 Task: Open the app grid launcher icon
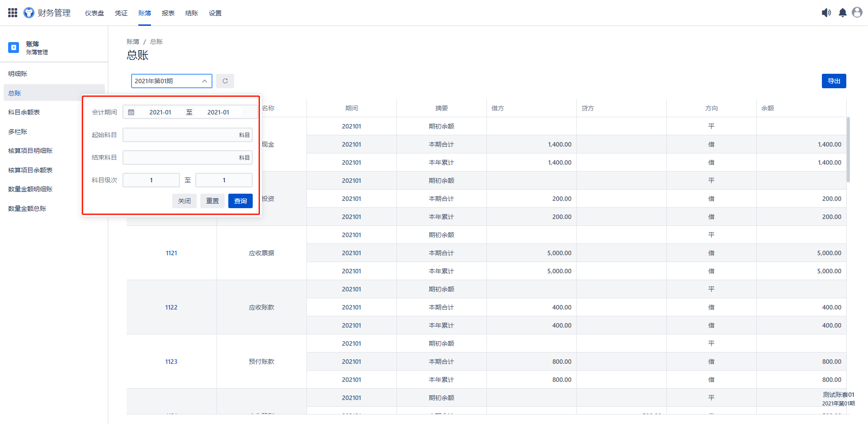pos(13,13)
